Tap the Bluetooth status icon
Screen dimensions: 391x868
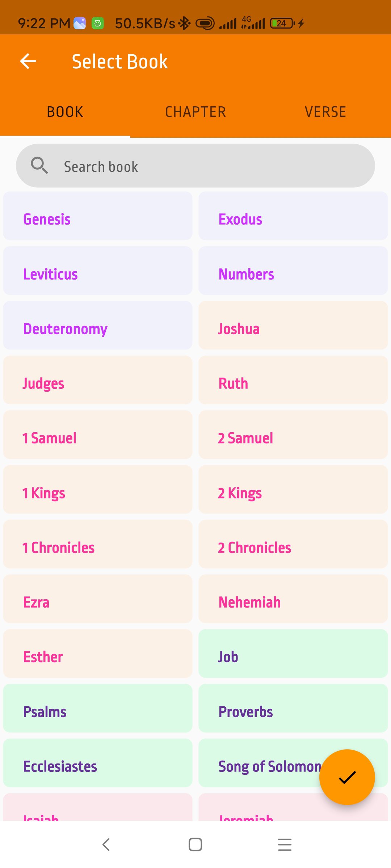(185, 24)
